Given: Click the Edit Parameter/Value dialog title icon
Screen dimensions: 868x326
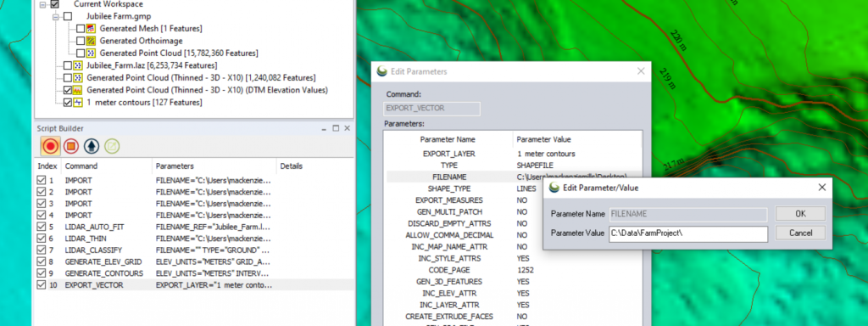Looking at the screenshot, I should coord(554,188).
